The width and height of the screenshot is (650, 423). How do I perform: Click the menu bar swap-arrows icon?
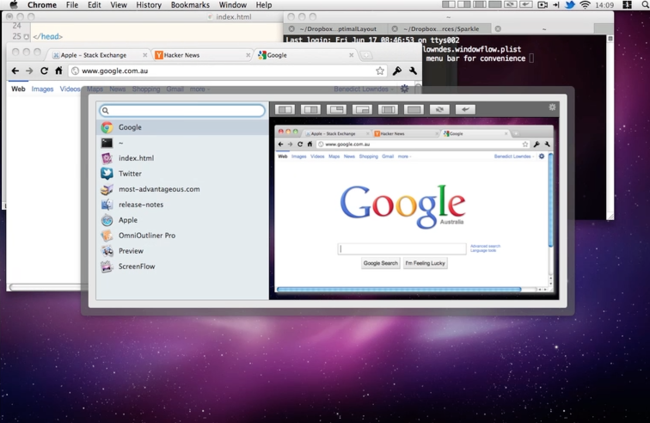pos(510,5)
